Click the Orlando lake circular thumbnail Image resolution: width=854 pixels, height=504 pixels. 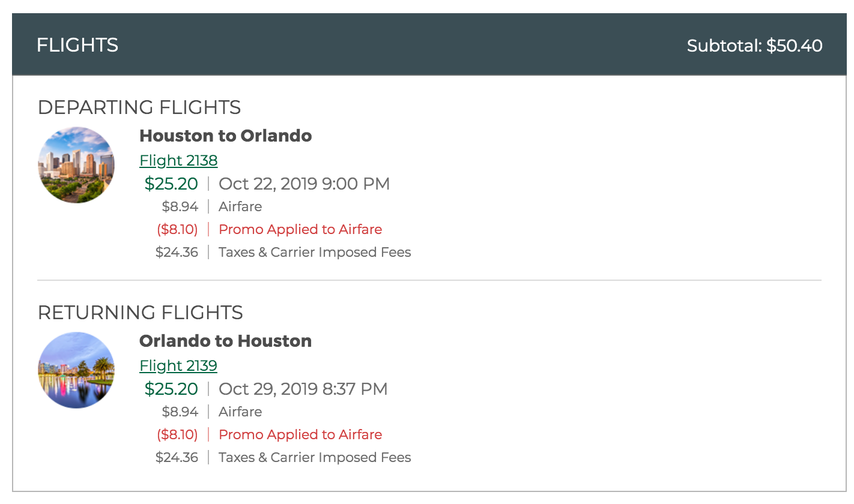76,370
